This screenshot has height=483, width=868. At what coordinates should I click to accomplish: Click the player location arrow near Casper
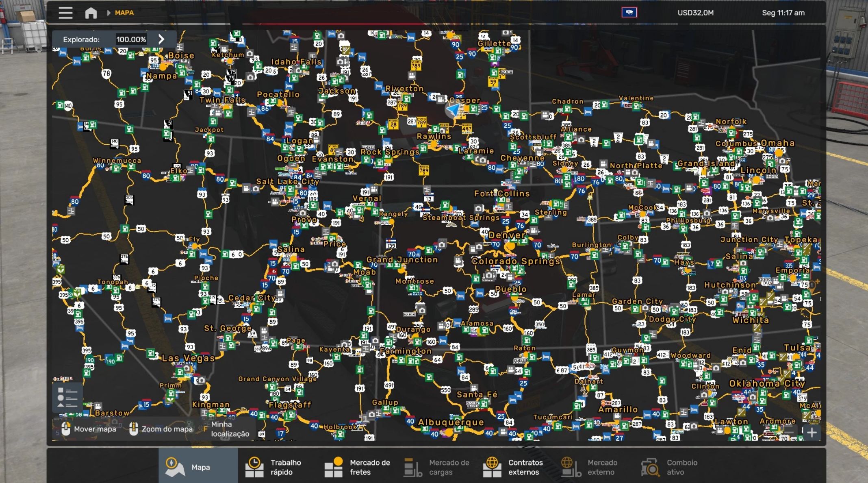pos(453,110)
